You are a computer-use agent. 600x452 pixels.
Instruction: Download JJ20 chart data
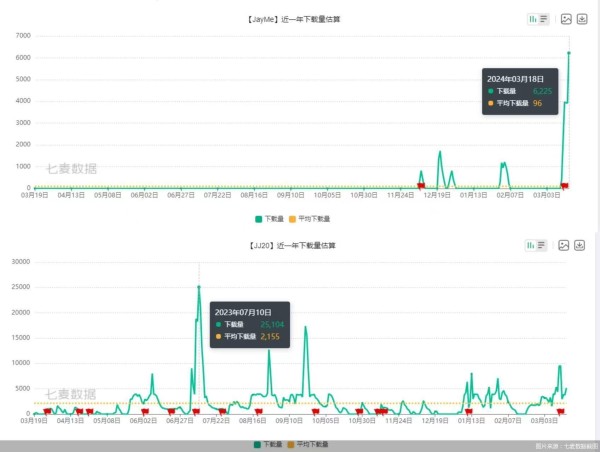[x=580, y=245]
